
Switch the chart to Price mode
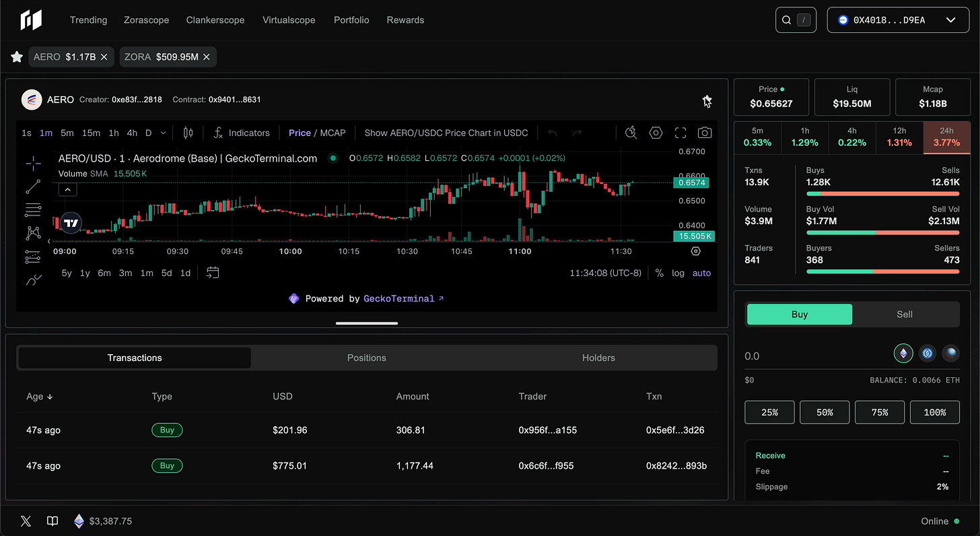300,133
